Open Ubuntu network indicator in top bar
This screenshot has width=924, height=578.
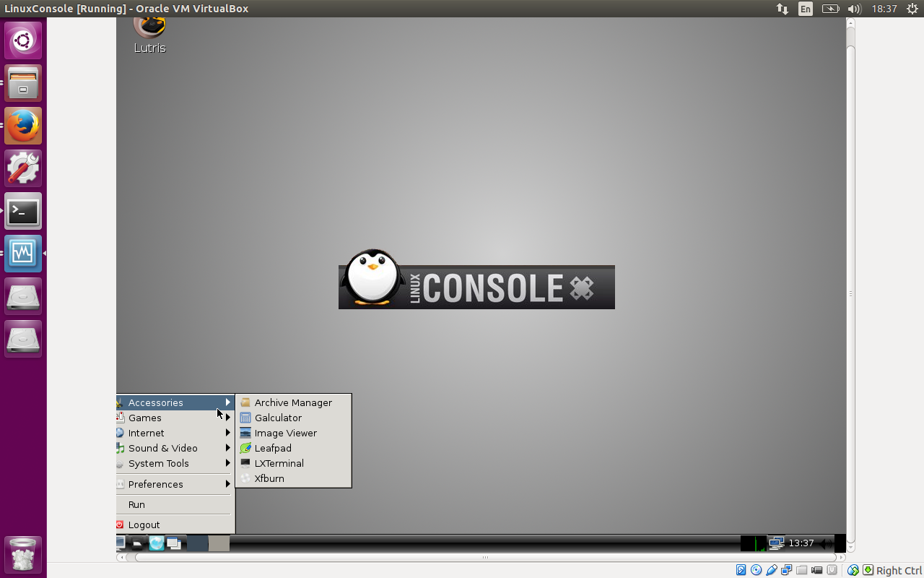tap(783, 9)
